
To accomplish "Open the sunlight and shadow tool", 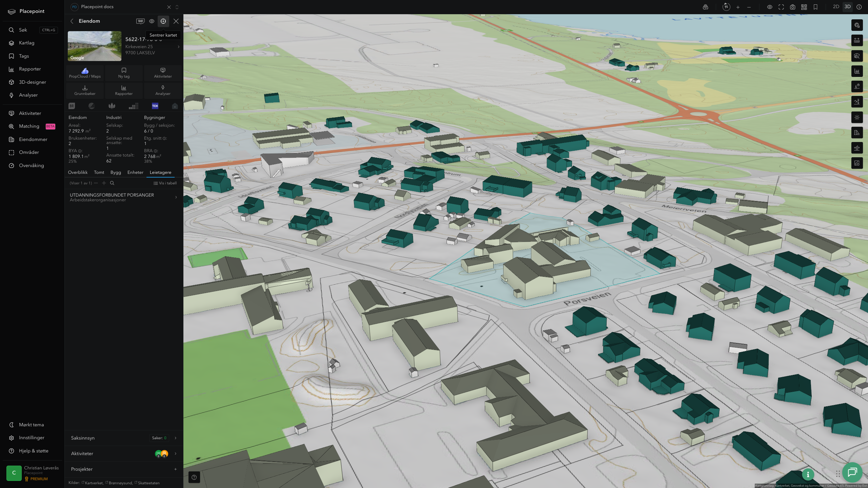I will [x=857, y=117].
